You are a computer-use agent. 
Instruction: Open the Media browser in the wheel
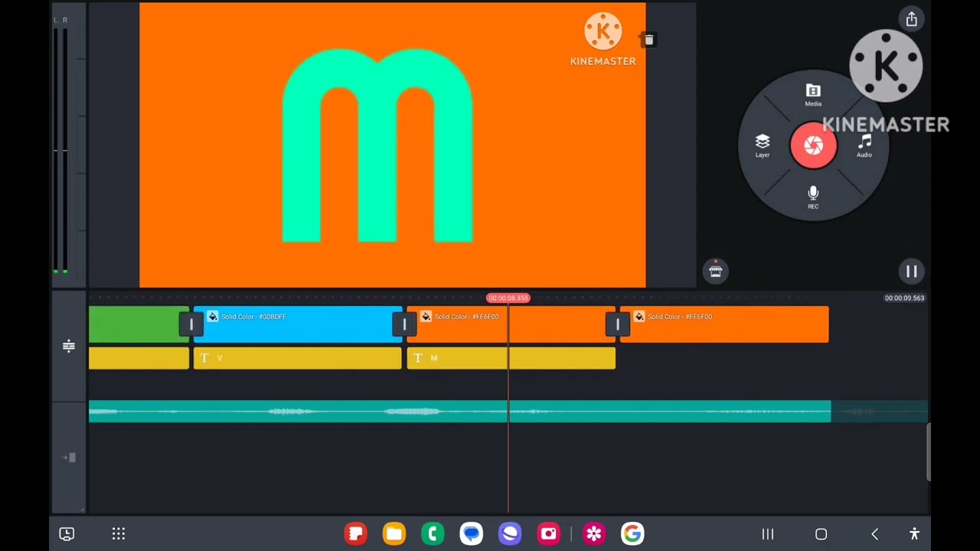click(x=813, y=96)
